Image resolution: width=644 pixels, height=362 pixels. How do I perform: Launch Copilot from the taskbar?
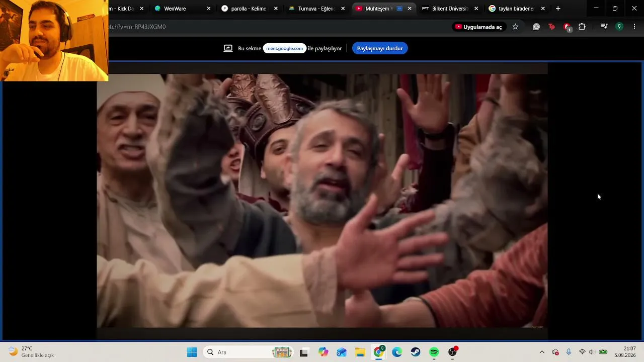324,352
